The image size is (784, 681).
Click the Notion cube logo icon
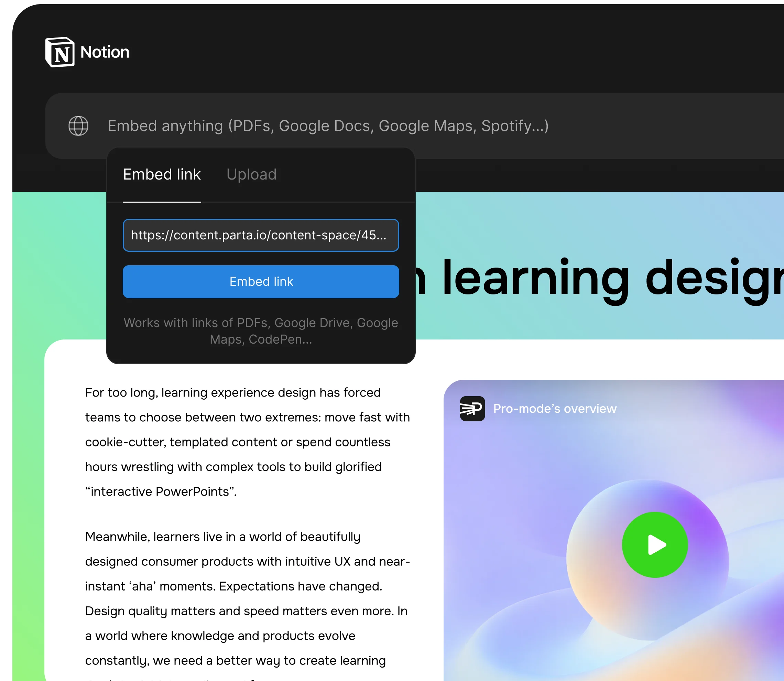click(59, 52)
